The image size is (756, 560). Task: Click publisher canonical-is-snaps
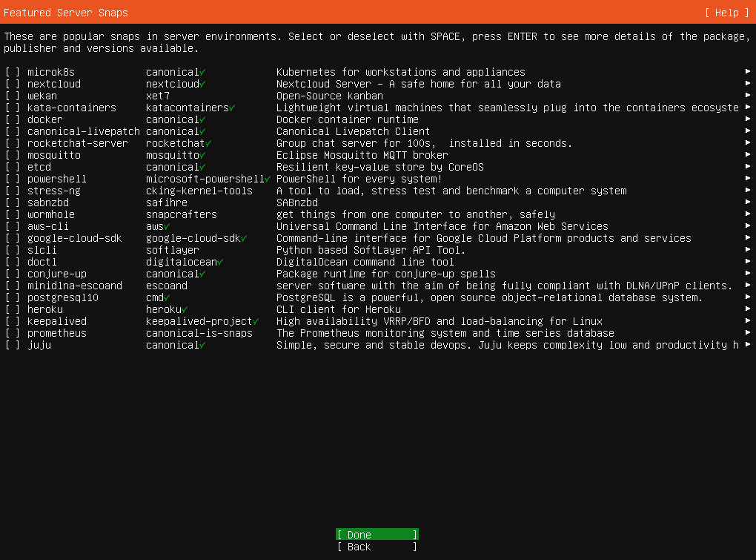[x=199, y=333]
